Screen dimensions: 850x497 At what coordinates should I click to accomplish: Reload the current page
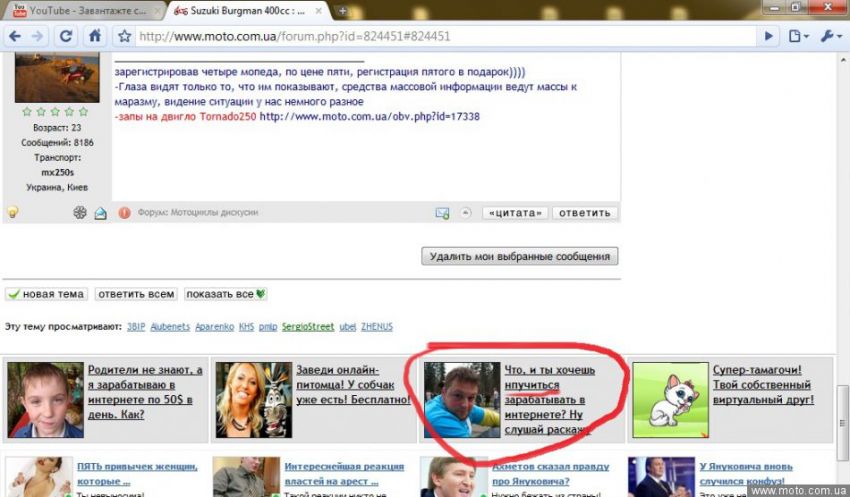click(x=66, y=36)
